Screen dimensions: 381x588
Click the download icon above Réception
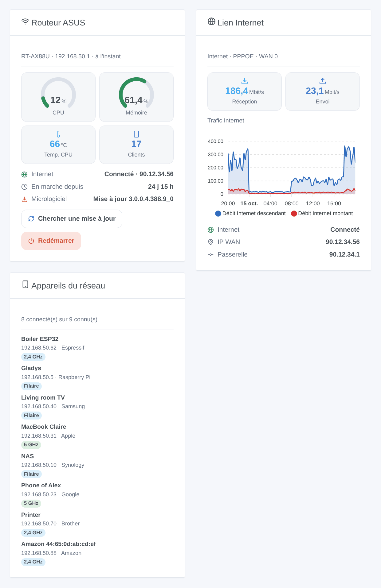pyautogui.click(x=245, y=81)
